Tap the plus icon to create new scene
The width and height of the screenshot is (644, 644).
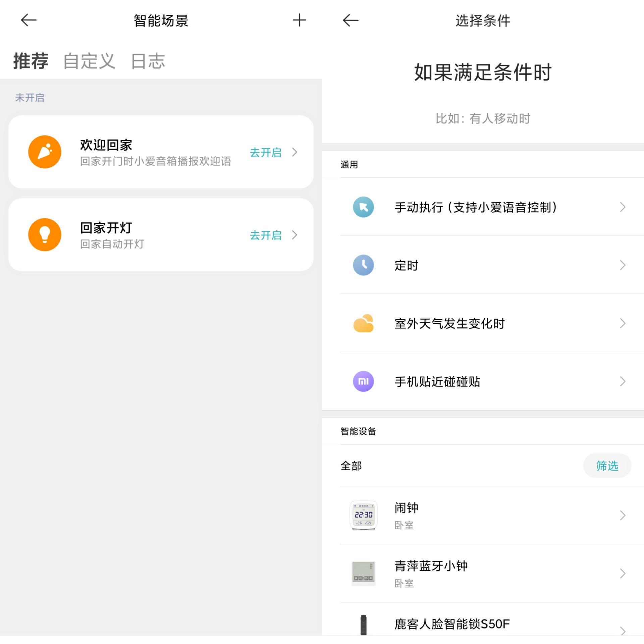coord(300,20)
